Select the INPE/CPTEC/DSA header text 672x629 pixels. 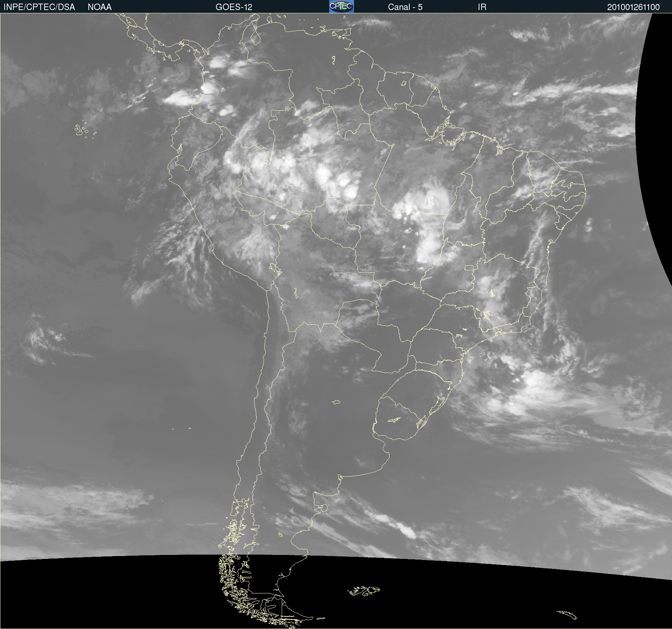39,7
